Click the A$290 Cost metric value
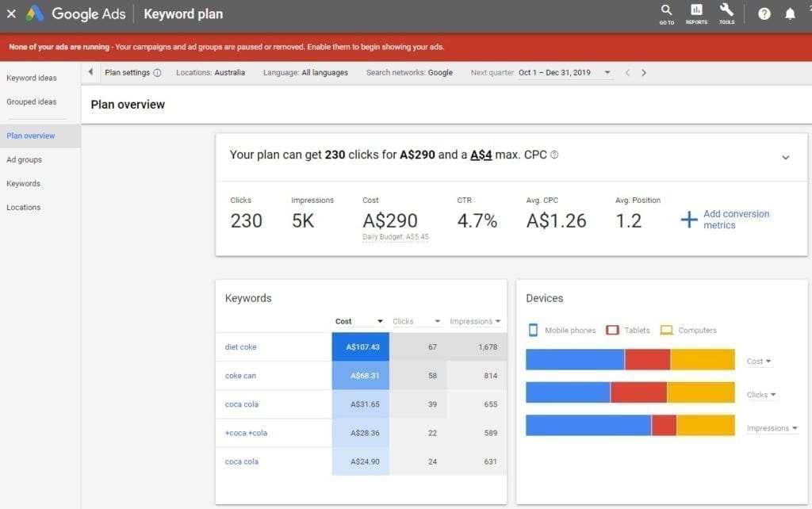 click(390, 221)
